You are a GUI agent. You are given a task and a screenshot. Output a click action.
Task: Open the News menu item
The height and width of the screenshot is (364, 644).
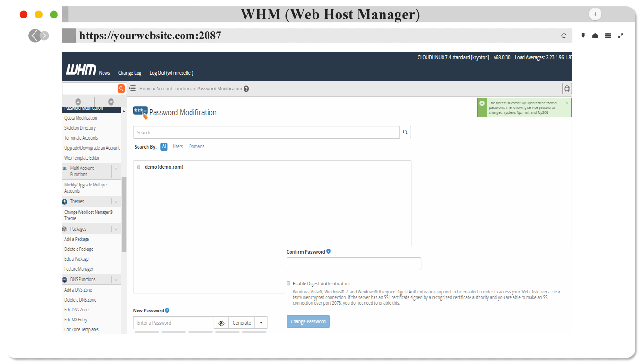tap(104, 73)
